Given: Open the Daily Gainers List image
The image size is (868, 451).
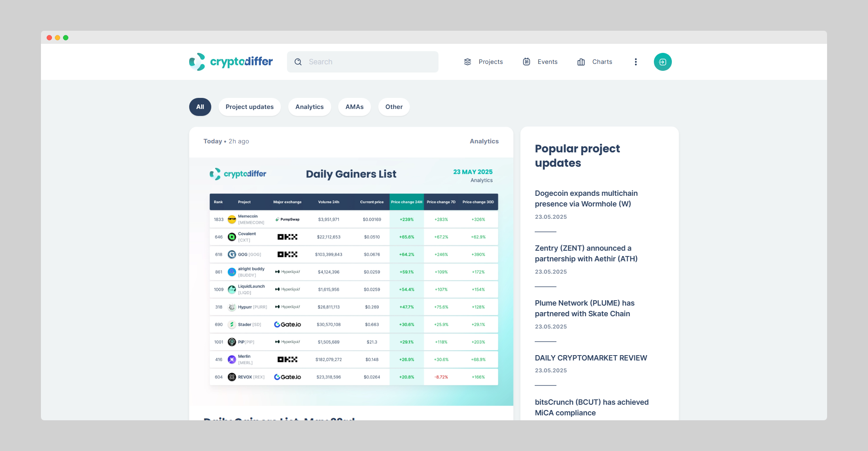Looking at the screenshot, I should pos(351,281).
